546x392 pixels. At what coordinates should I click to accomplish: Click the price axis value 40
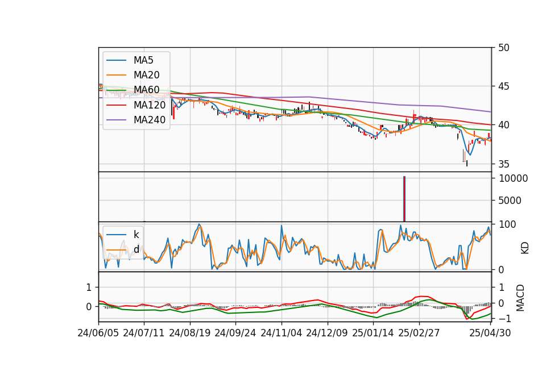point(503,125)
